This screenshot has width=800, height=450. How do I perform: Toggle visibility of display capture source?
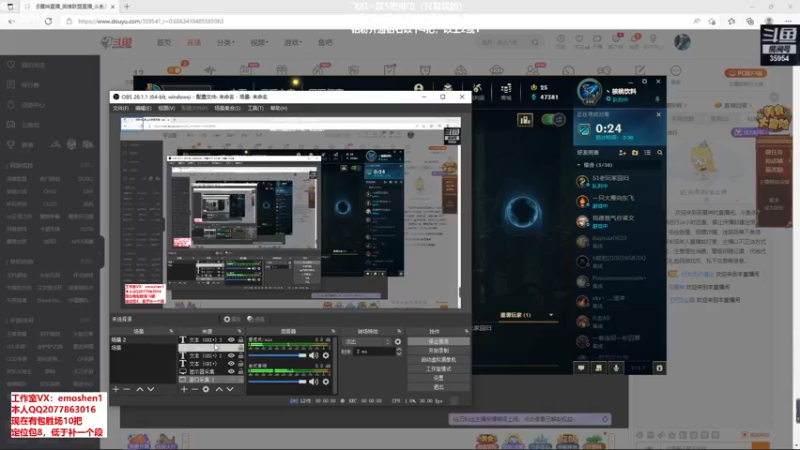coord(231,372)
